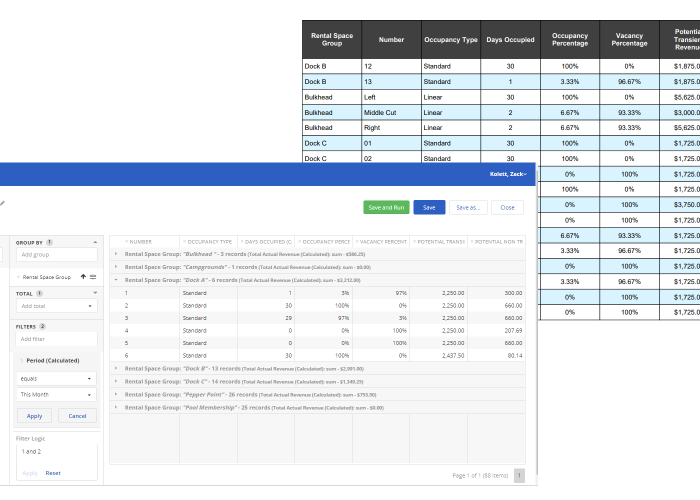Click the Add group input field
The height and width of the screenshot is (500, 700).
click(x=57, y=255)
